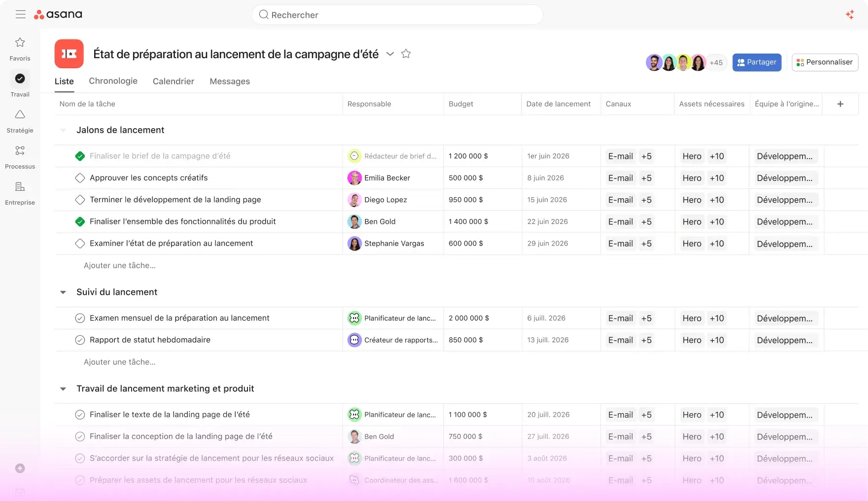
Task: Star the project as favorite
Action: 406,54
